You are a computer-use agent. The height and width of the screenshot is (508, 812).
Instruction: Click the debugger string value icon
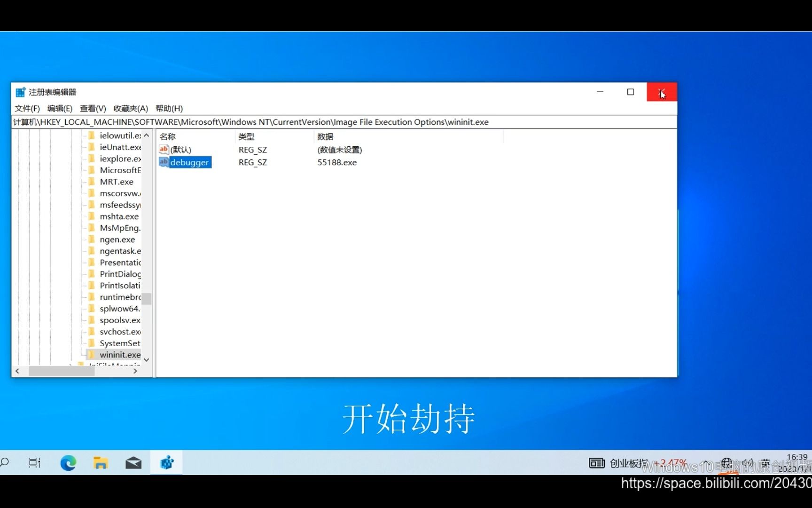pos(164,162)
